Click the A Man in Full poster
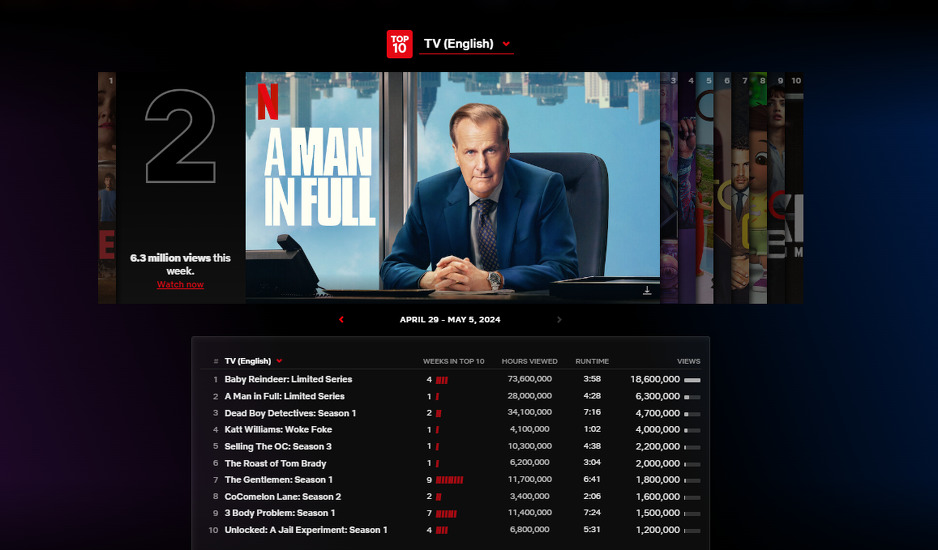The height and width of the screenshot is (550, 938). (x=453, y=187)
